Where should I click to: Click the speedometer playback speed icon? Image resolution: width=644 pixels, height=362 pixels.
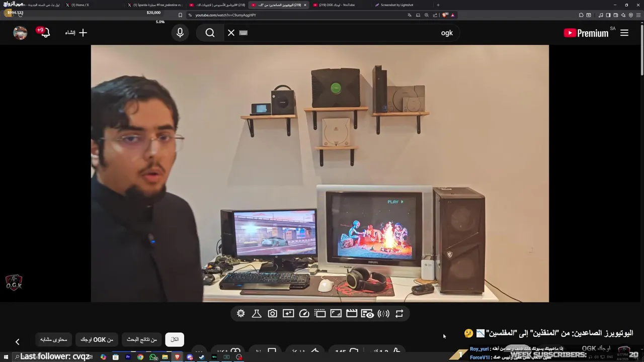tap(304, 314)
